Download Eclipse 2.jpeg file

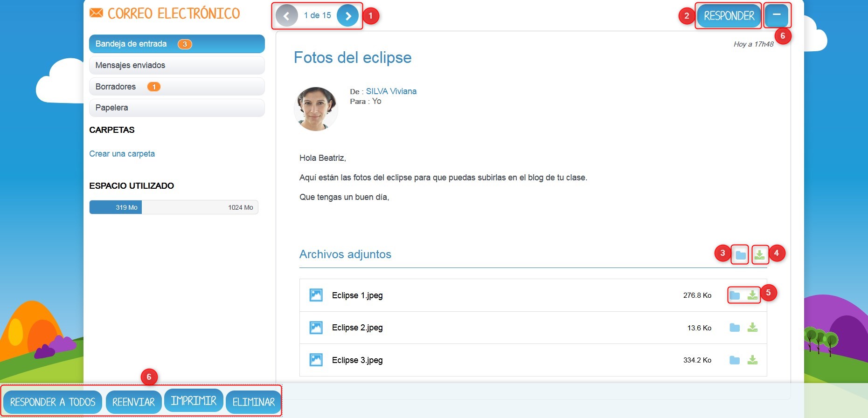pos(752,328)
